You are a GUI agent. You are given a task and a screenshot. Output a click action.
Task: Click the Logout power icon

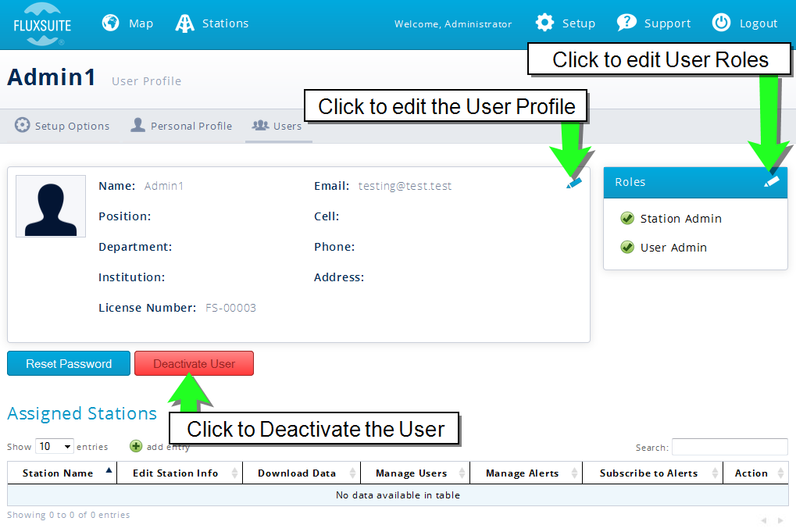pyautogui.click(x=722, y=23)
